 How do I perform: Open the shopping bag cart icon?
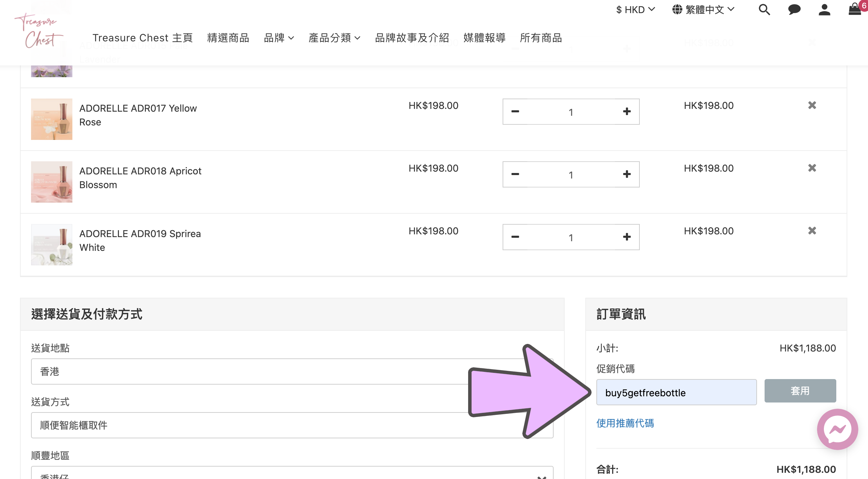855,9
